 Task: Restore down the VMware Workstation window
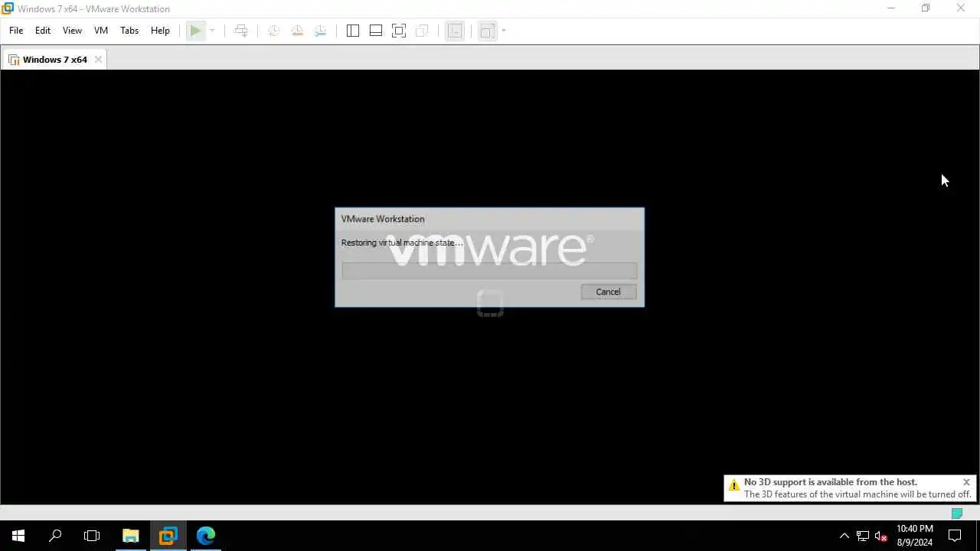[x=926, y=8]
